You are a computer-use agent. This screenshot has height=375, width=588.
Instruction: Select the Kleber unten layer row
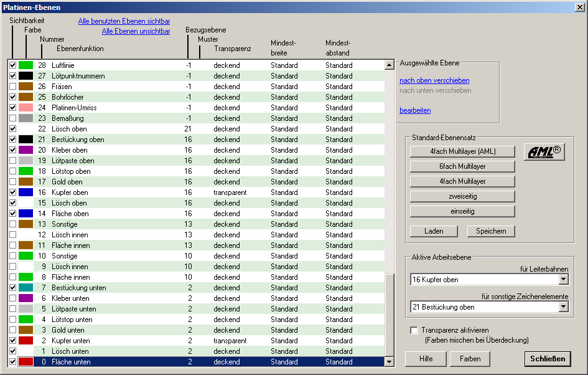click(196, 298)
